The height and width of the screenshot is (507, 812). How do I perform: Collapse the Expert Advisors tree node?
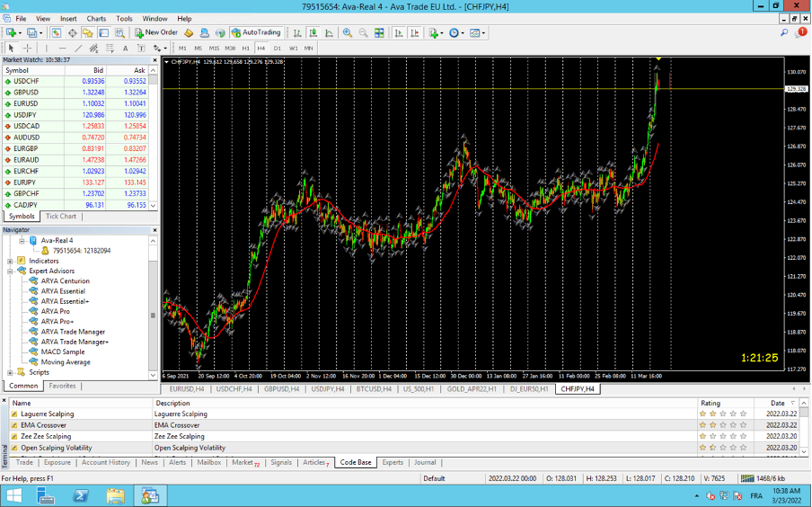10,271
